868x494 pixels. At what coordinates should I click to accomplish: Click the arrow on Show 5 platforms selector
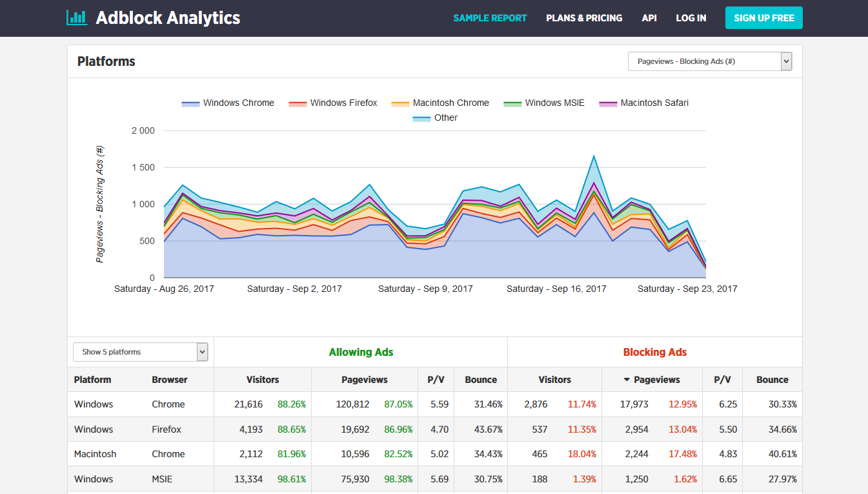click(202, 352)
